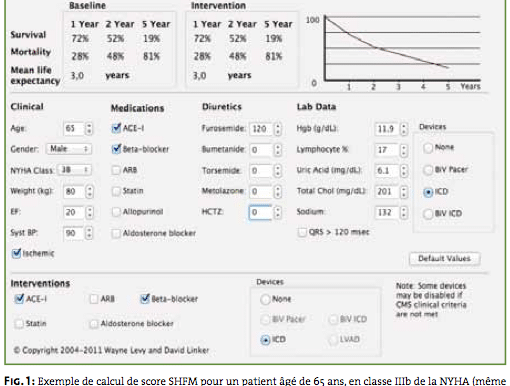This screenshot has height=386, width=510.
Task: Check Statin in Interventions section
Action: 19,323
